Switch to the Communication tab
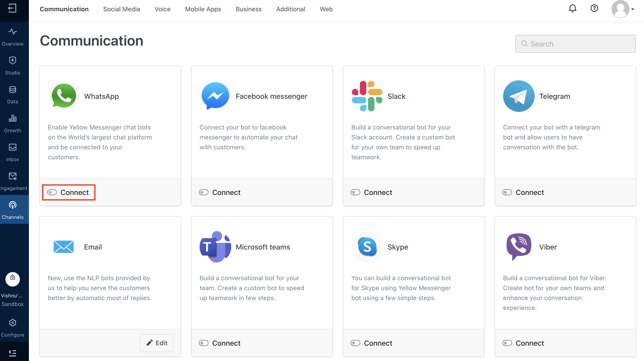644x361 pixels. pos(64,9)
